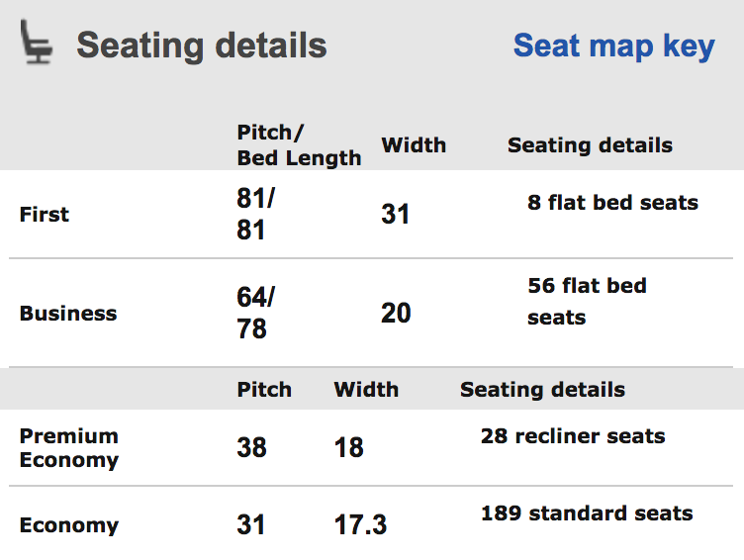
Task: Click the Business pitch value 64/78
Action: click(255, 313)
